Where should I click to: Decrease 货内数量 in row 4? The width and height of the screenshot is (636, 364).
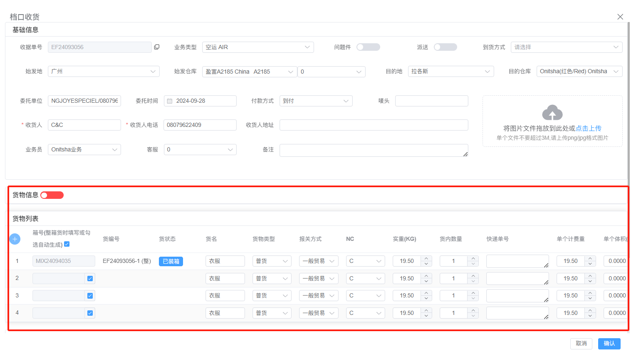tap(473, 316)
